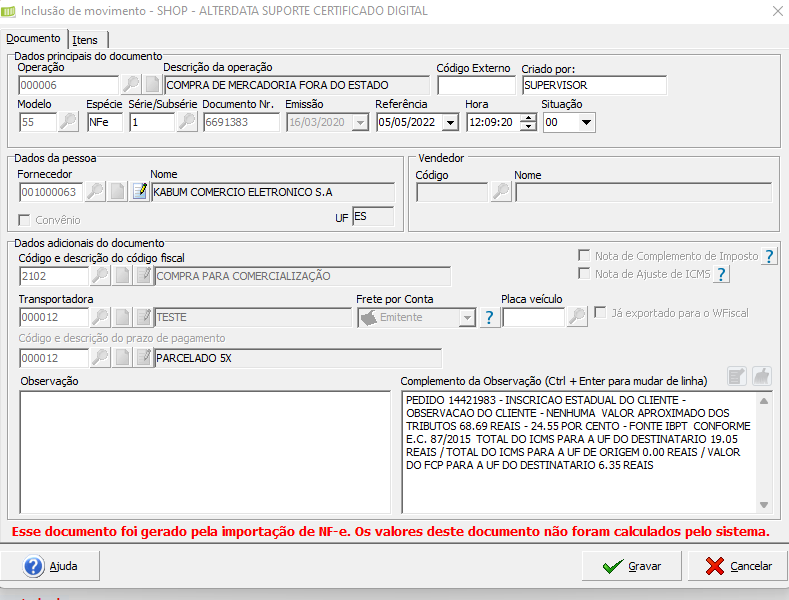Screen dimensions: 789x600
Task: Click the Nota de Complemento de Imposto help icon
Action: click(769, 256)
